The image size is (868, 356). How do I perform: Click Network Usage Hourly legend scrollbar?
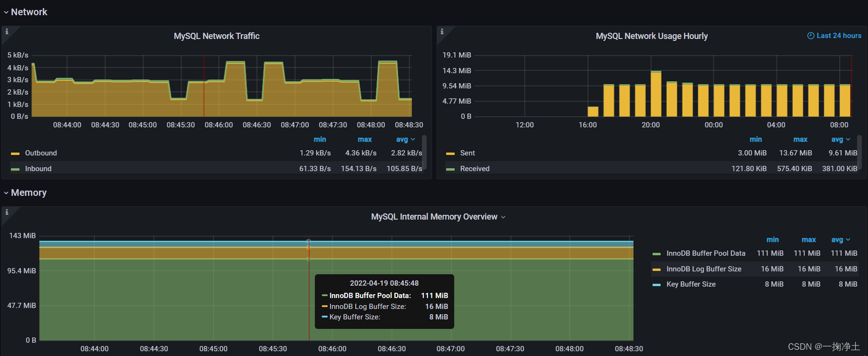pos(859,152)
